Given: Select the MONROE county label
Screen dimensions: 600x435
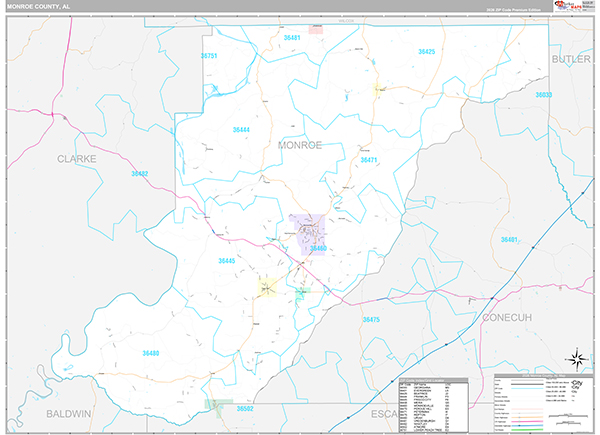Looking at the screenshot, I should point(299,145).
